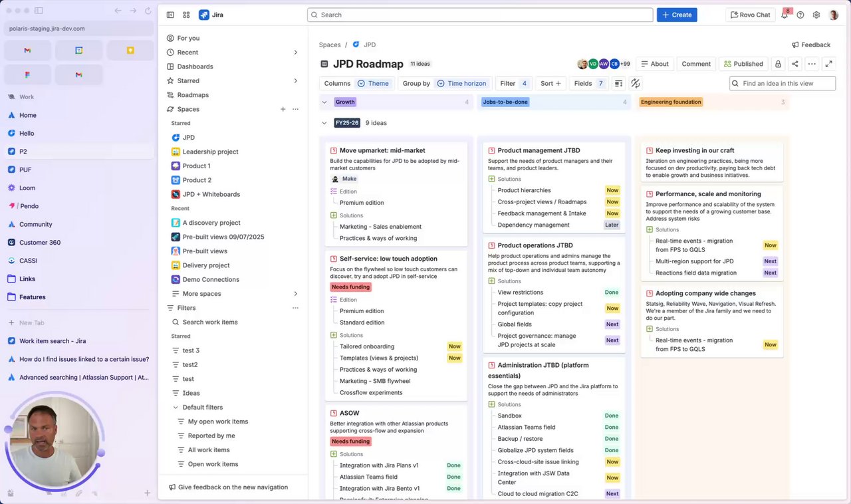
Task: Click the purple Growth theme label
Action: pyautogui.click(x=345, y=102)
